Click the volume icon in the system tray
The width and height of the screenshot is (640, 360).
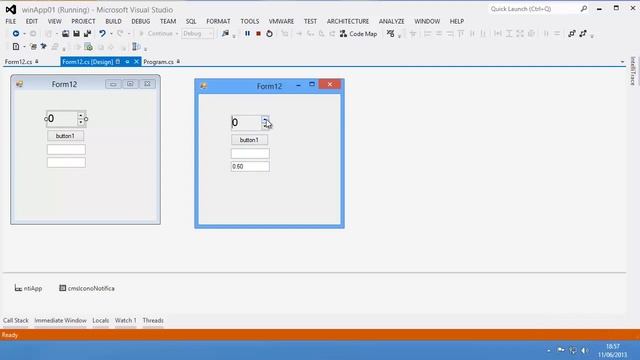click(584, 350)
